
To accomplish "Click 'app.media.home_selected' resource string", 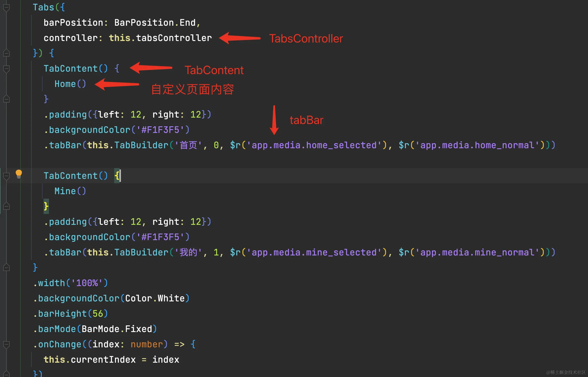I will coord(314,145).
